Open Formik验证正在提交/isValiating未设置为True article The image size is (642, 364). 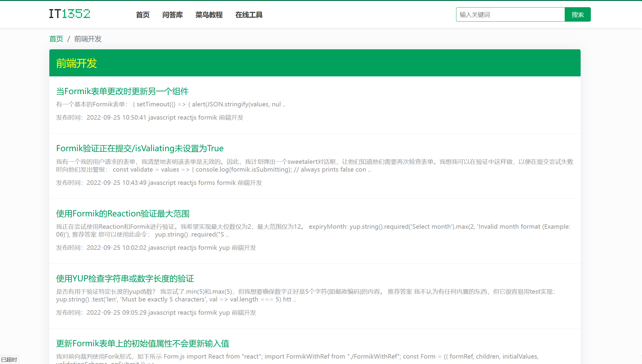(140, 148)
